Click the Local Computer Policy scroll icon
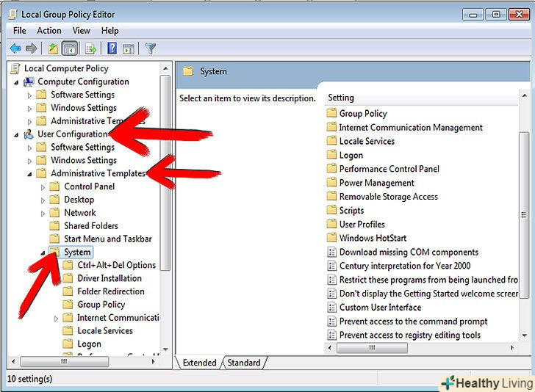The width and height of the screenshot is (535, 392). pos(15,68)
